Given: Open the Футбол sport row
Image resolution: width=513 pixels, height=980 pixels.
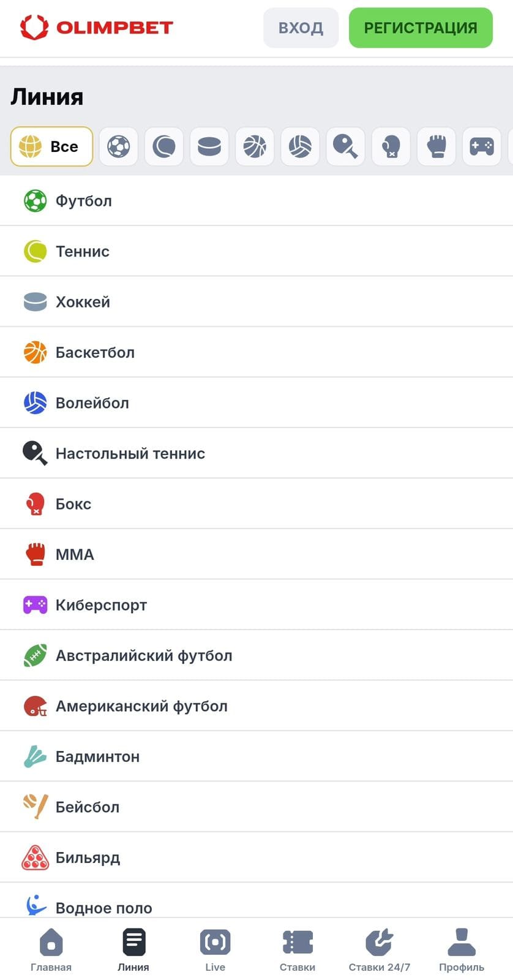Looking at the screenshot, I should (256, 201).
